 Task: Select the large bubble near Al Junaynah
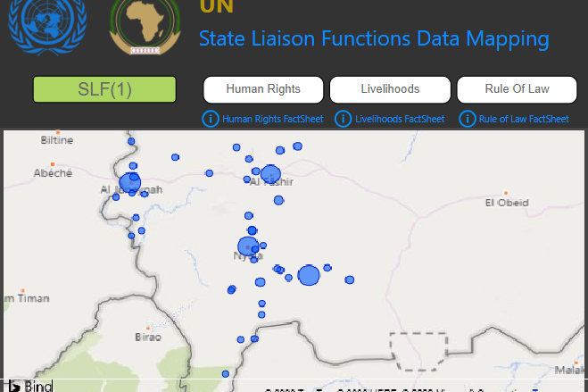pyautogui.click(x=130, y=183)
